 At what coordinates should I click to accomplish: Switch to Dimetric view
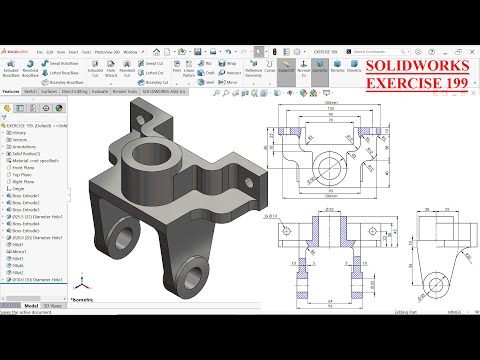click(354, 66)
